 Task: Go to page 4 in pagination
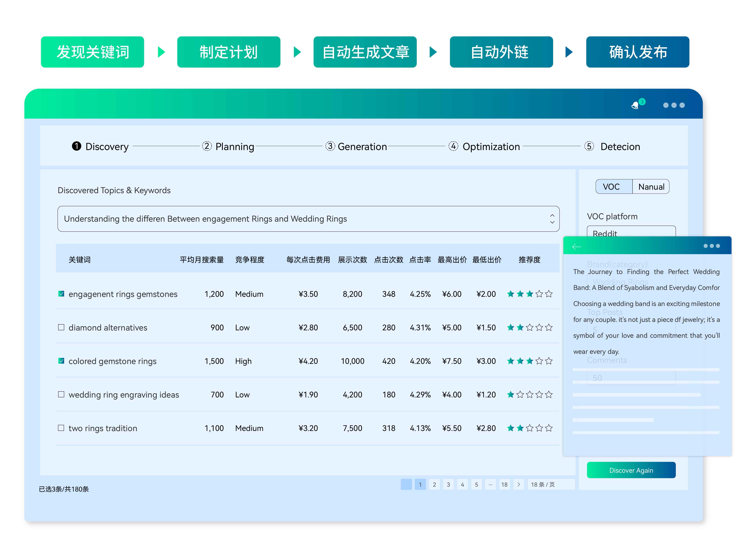pos(462,484)
